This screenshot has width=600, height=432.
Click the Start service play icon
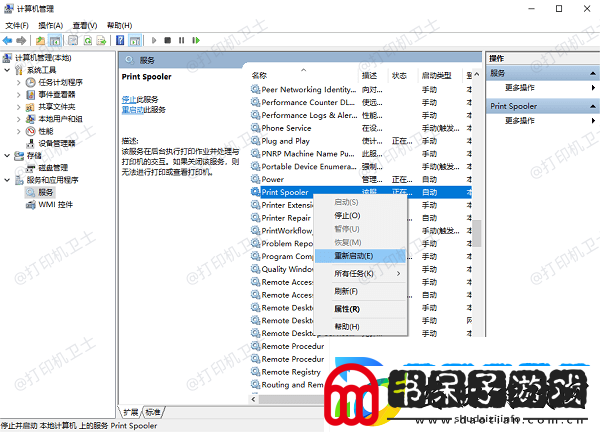coord(154,40)
